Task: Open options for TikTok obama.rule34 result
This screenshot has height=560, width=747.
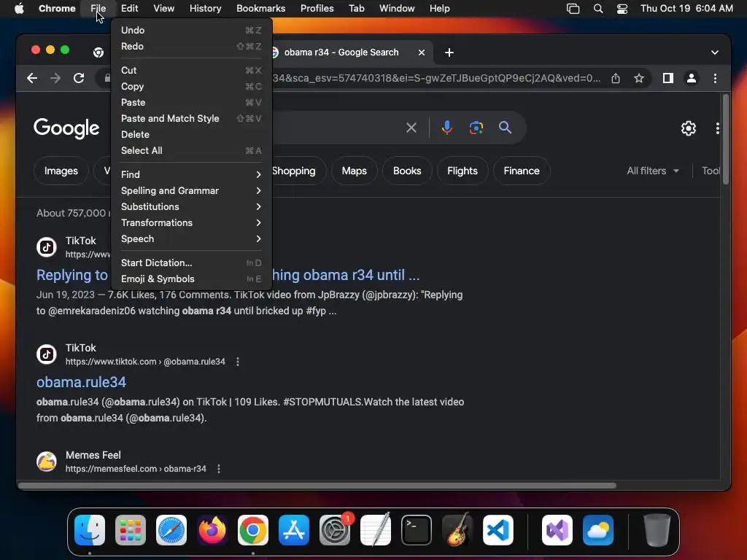Action: [238, 362]
